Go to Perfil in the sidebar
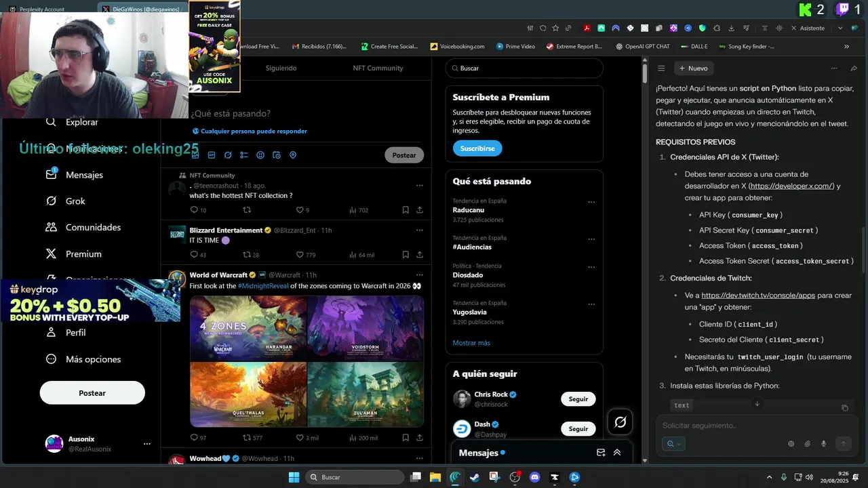 coord(65,333)
